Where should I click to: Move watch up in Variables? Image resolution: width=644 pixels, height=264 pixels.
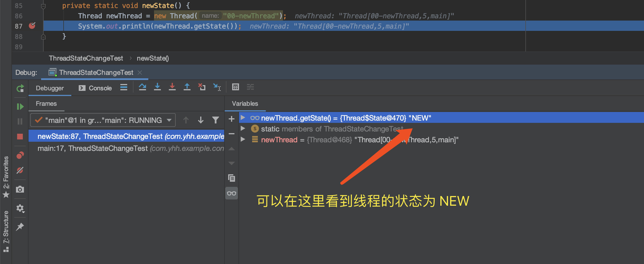click(232, 149)
